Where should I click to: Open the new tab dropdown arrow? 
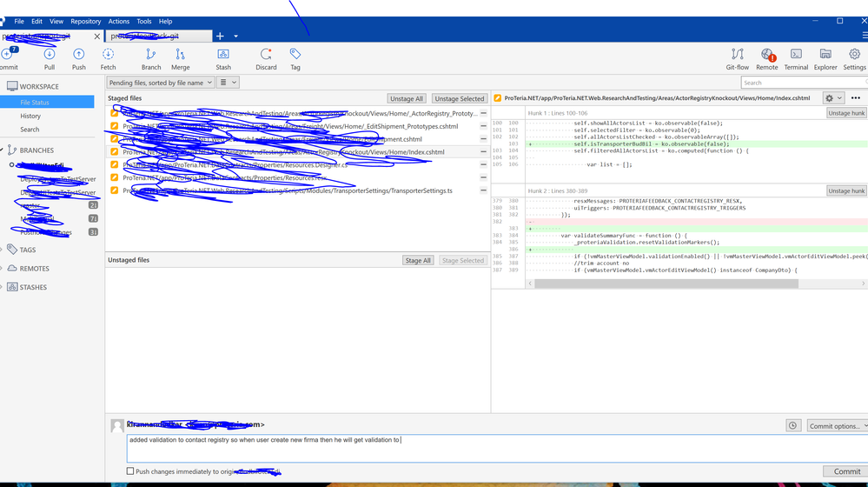[x=235, y=36]
